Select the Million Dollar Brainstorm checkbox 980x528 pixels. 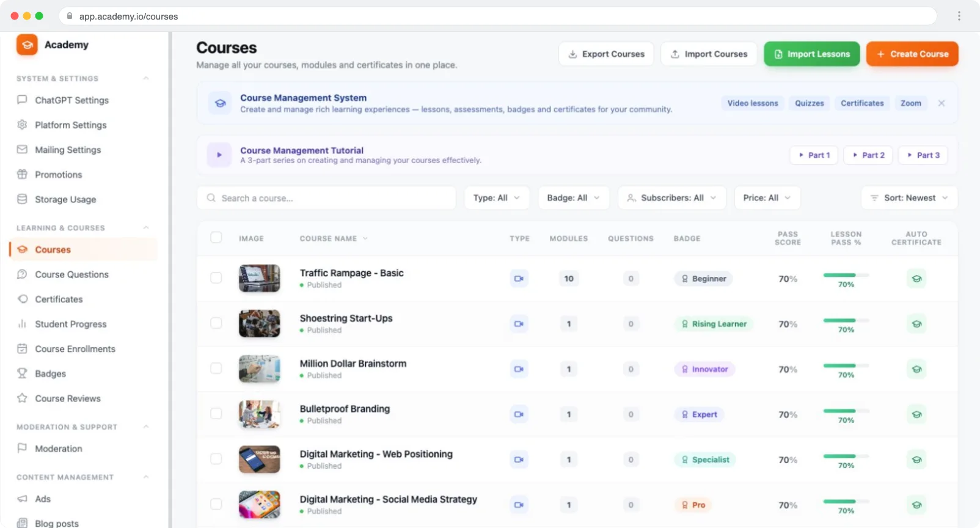216,369
